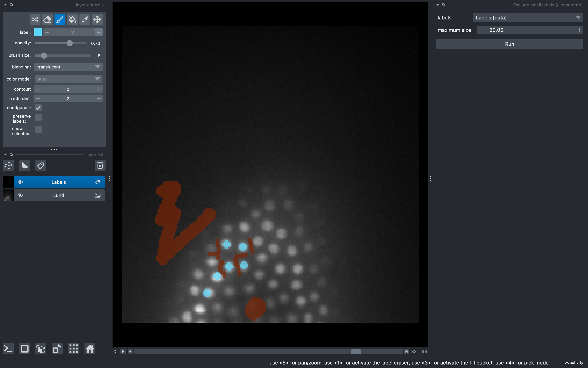
Task: Hide the Lund layer
Action: point(20,195)
